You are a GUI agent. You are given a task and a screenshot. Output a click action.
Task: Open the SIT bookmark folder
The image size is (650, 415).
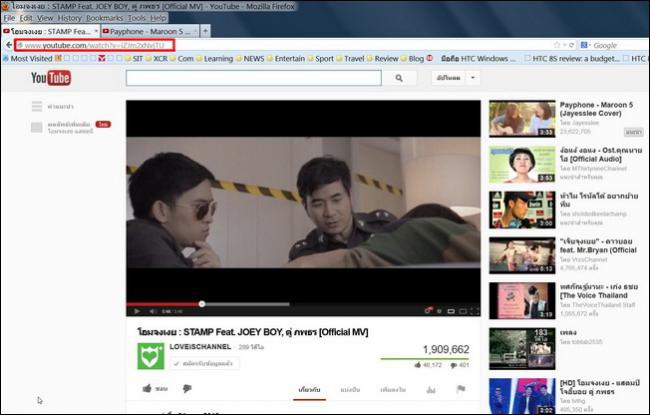134,58
